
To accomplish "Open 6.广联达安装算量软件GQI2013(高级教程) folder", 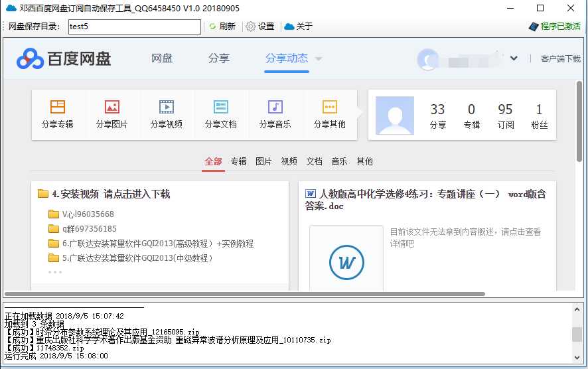I will 158,244.
